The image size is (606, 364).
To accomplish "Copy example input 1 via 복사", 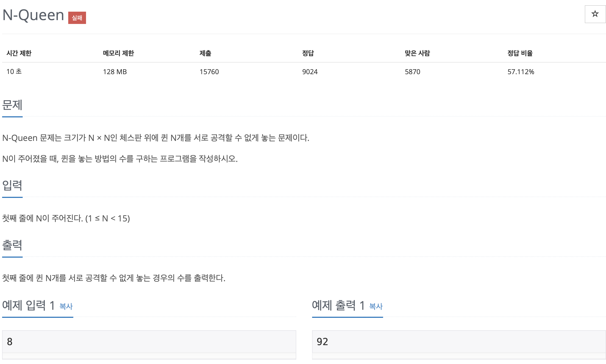I will 66,306.
